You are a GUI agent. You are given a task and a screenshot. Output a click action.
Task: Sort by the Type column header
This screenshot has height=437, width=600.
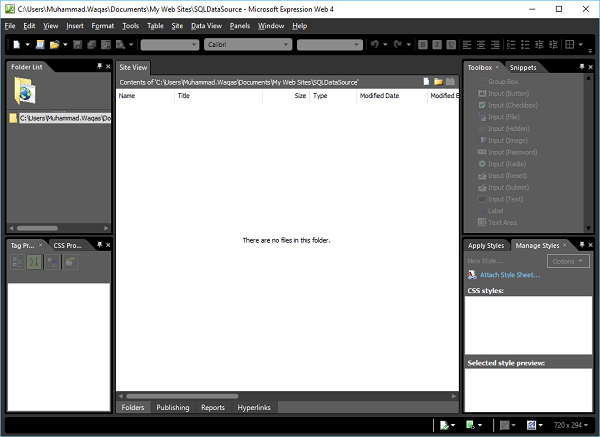click(333, 96)
